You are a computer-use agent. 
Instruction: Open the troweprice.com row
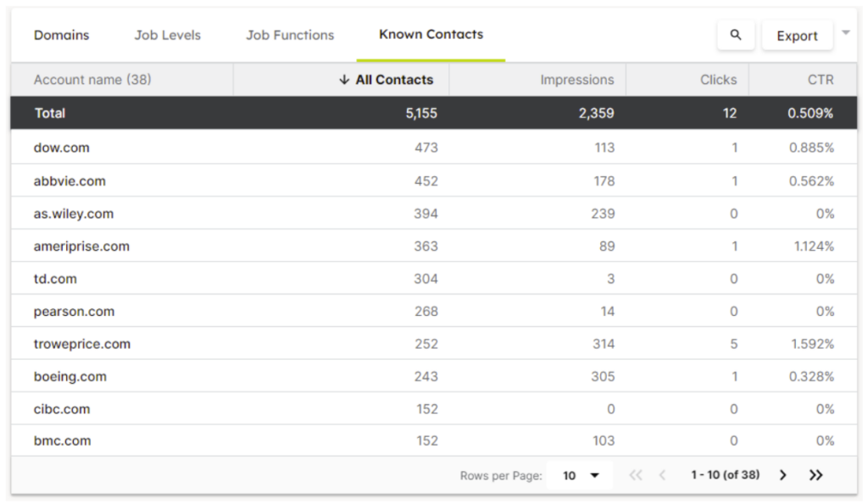[82, 344]
